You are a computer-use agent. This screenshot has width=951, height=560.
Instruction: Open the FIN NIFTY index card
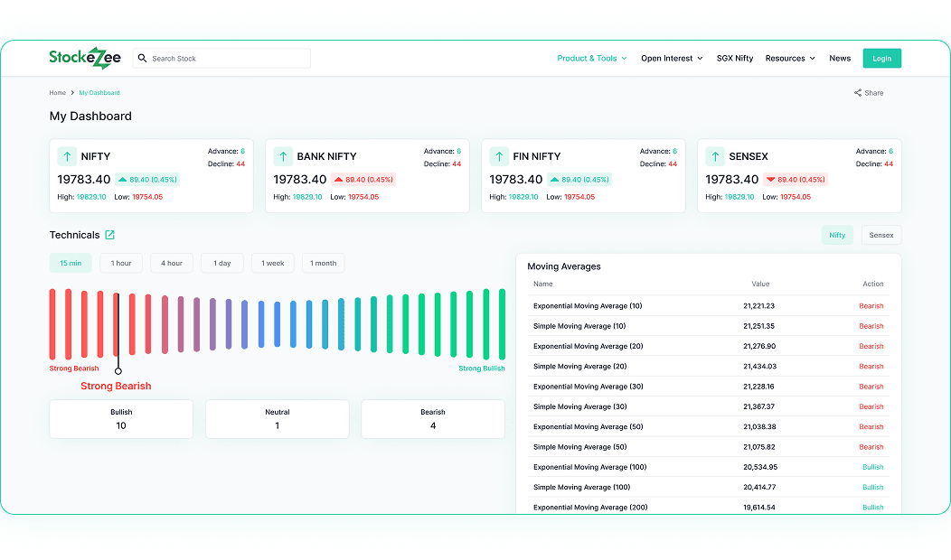click(x=583, y=176)
